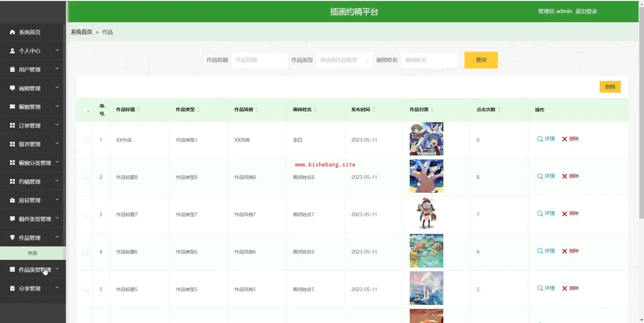Image resolution: width=644 pixels, height=323 pixels.
Task: Expand the 橱窗管理 menu chevron
Action: point(57,106)
